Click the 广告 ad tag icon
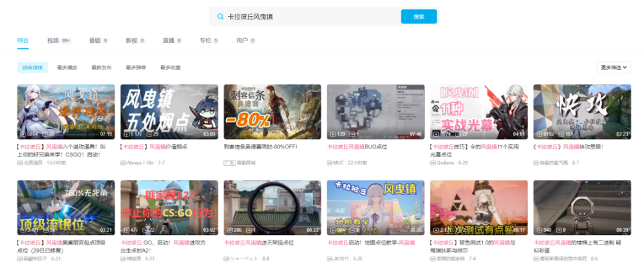Screen dimensions: 644x274 coord(229,163)
